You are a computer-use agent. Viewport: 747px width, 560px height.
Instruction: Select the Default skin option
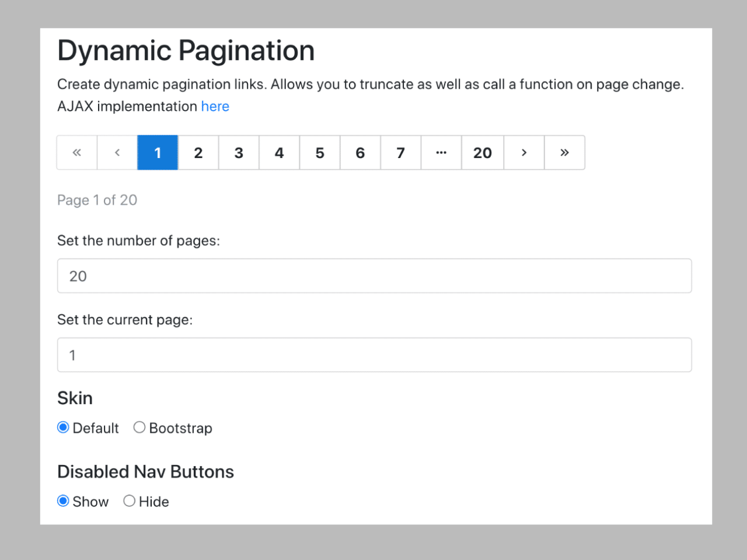(x=62, y=427)
